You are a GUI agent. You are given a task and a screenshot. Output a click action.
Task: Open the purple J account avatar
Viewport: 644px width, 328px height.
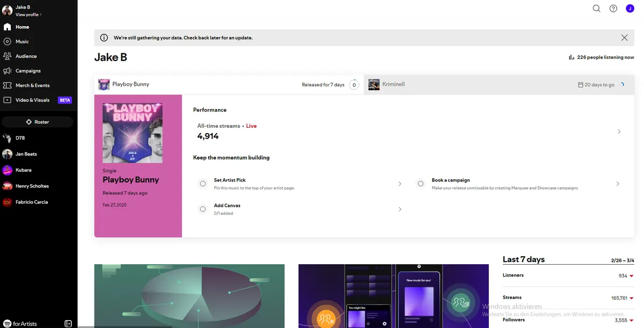pos(630,9)
